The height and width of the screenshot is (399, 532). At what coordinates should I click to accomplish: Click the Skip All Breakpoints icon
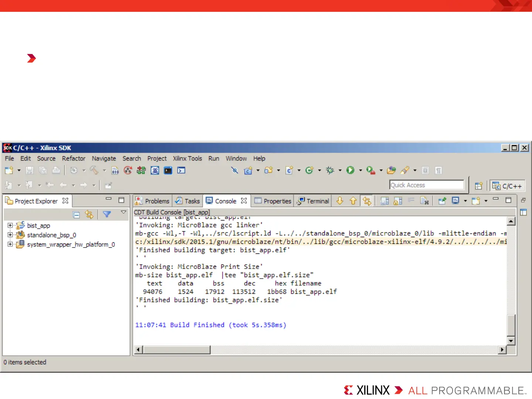[x=235, y=170]
